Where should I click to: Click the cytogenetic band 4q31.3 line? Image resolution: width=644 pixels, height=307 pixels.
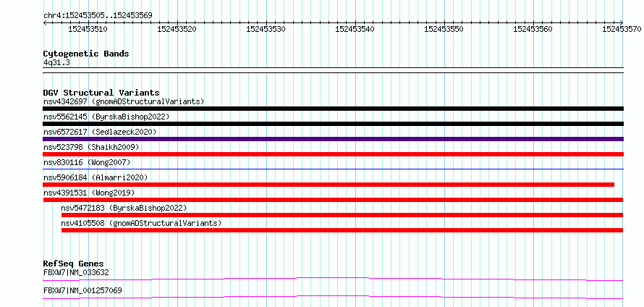click(x=333, y=70)
